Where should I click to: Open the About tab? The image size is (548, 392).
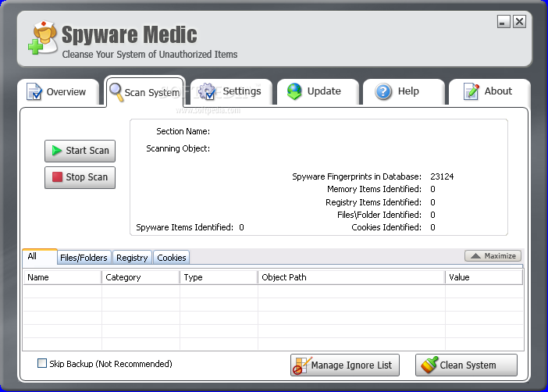[x=489, y=91]
